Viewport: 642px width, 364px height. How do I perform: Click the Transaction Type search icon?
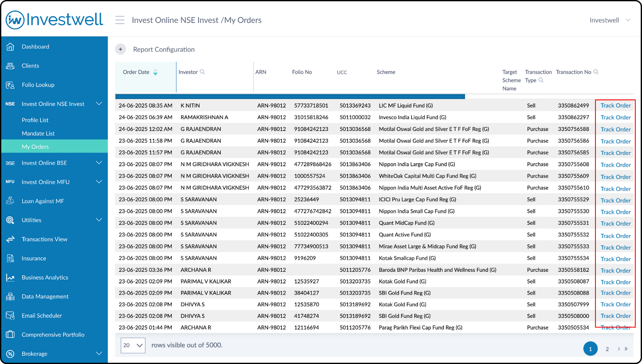pyautogui.click(x=541, y=80)
